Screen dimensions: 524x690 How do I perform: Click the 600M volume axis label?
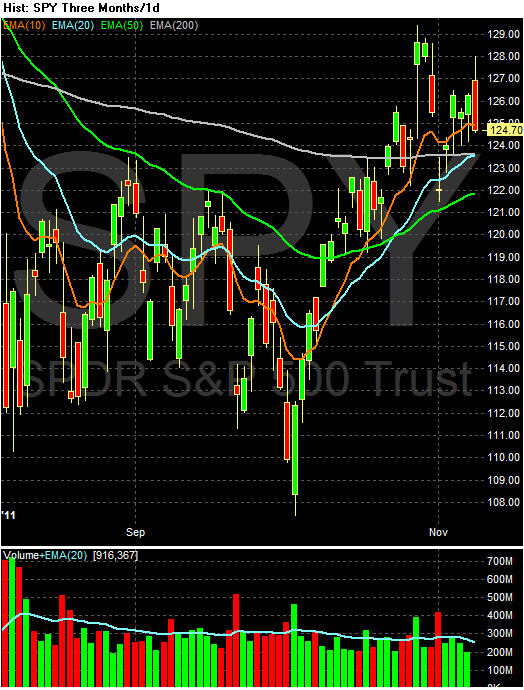(x=499, y=580)
